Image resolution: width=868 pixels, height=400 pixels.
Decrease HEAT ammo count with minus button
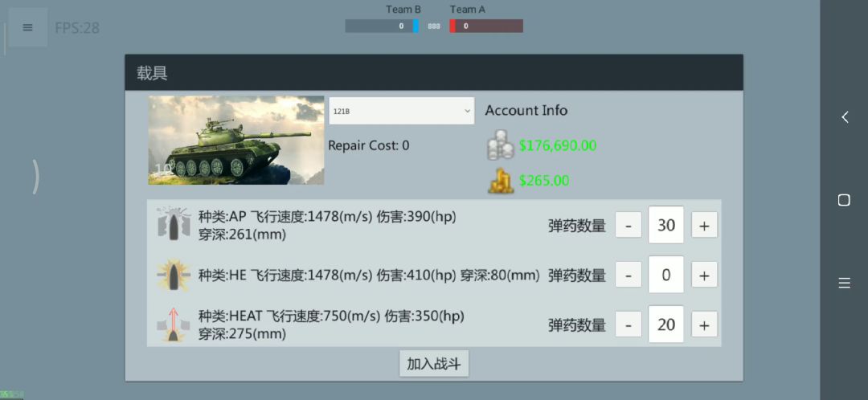[x=628, y=325]
